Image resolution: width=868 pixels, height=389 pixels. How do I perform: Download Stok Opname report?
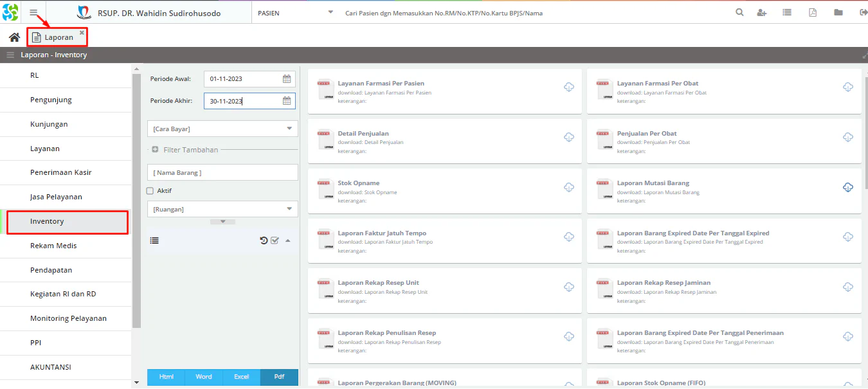pos(569,187)
